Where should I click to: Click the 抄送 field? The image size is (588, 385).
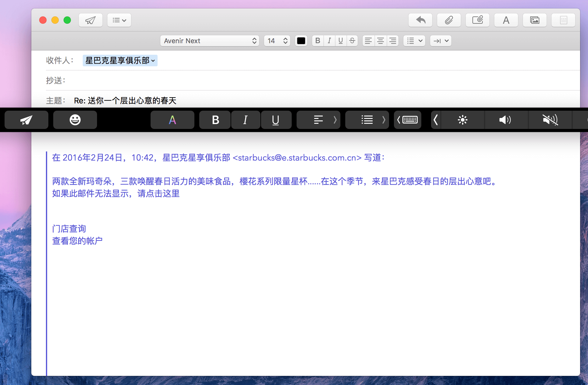313,81
